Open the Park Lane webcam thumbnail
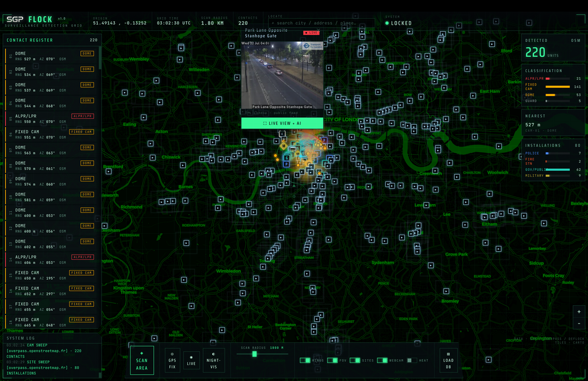The image size is (588, 381). pos(282,75)
